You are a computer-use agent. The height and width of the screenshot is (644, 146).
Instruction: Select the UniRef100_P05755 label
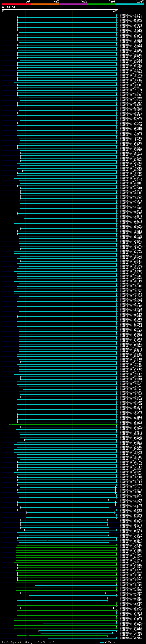131,469
